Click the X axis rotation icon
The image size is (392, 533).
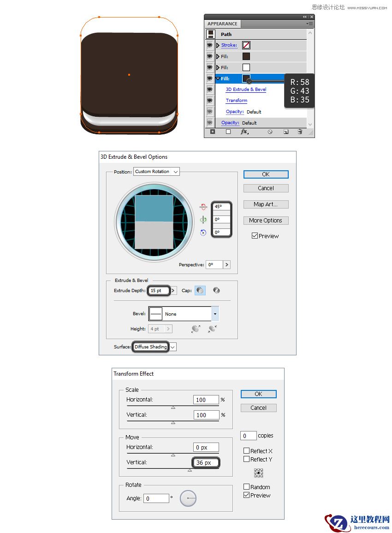203,206
